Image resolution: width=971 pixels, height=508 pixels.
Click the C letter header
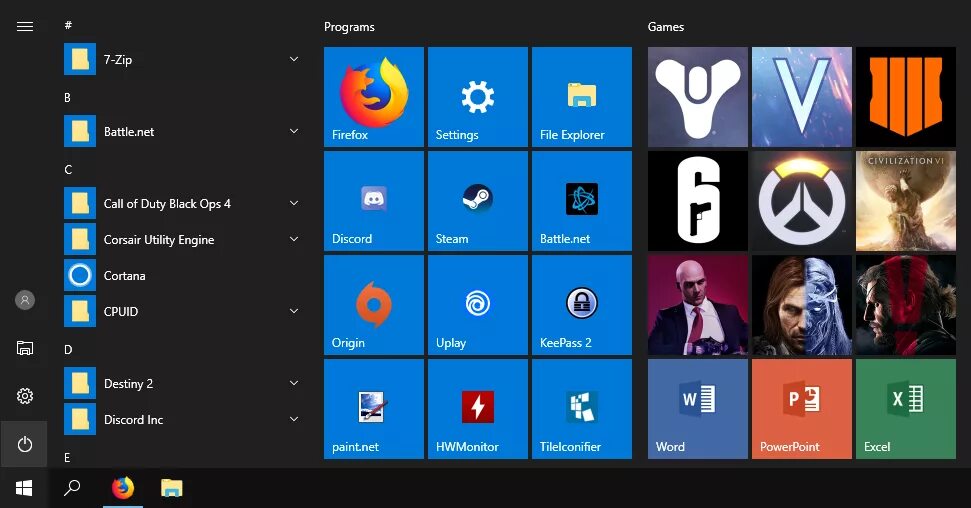[68, 170]
